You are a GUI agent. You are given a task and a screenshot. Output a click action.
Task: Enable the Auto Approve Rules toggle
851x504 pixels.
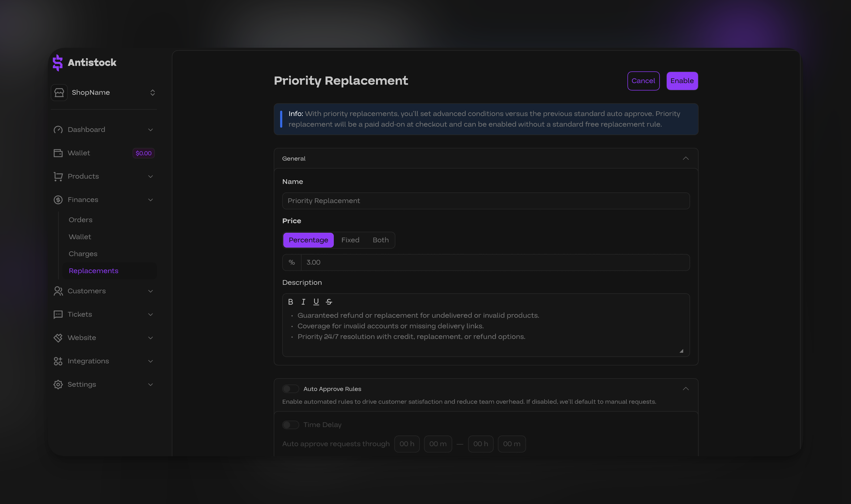click(x=291, y=389)
